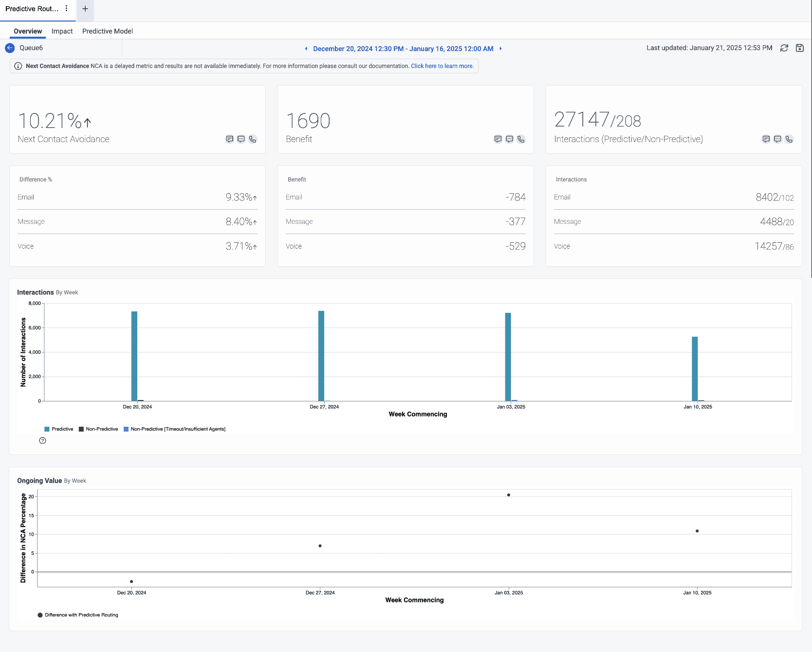Toggle the Predictive legend series
Viewport: 812px width, 652px height.
59,429
